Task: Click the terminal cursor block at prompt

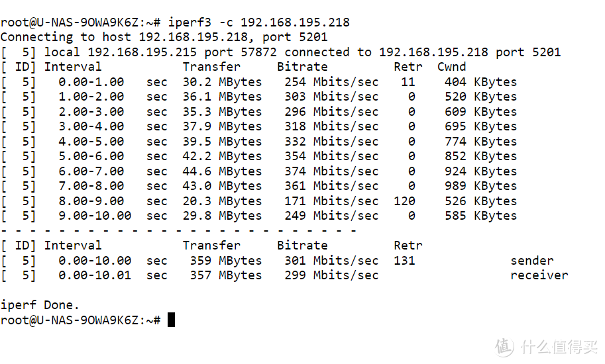Action: click(172, 320)
